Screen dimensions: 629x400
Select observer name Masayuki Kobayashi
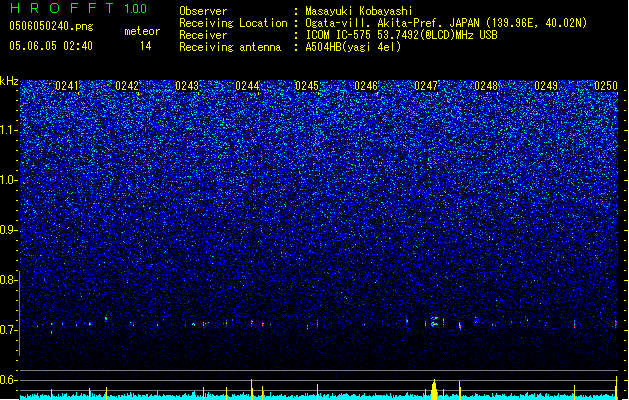point(359,11)
